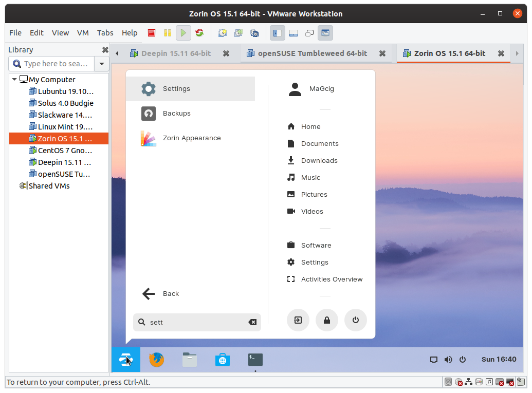Clear the 'sett' search text with backspace icon
The width and height of the screenshot is (532, 393).
(252, 322)
